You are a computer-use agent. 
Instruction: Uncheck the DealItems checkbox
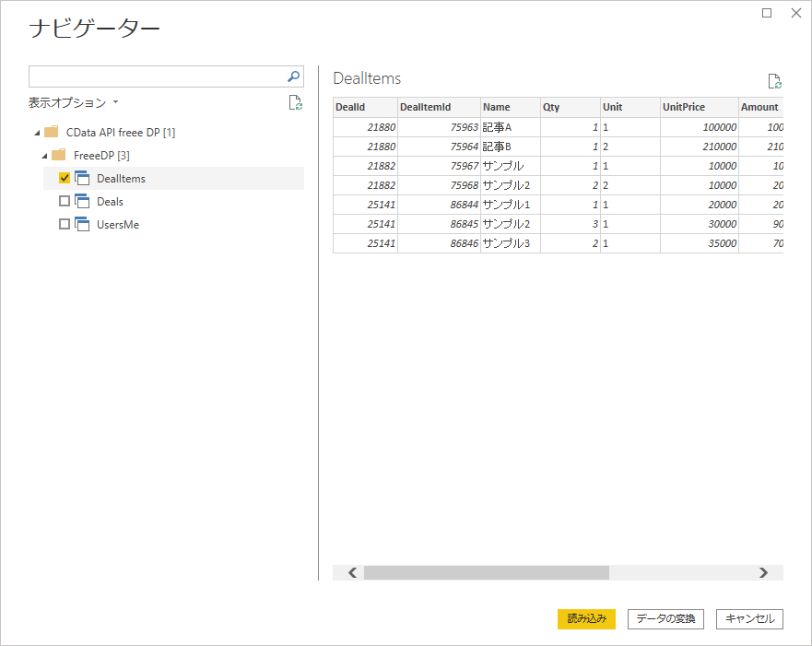click(65, 178)
